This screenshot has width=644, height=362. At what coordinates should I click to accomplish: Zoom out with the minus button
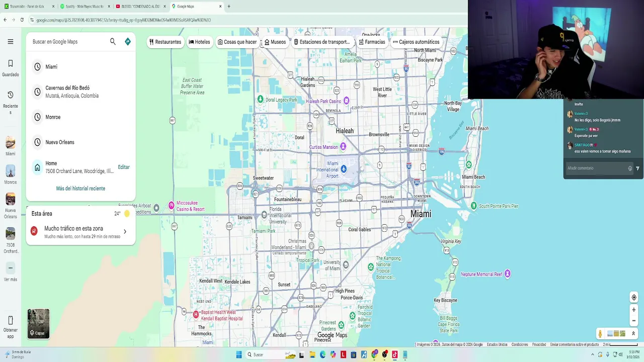click(634, 321)
